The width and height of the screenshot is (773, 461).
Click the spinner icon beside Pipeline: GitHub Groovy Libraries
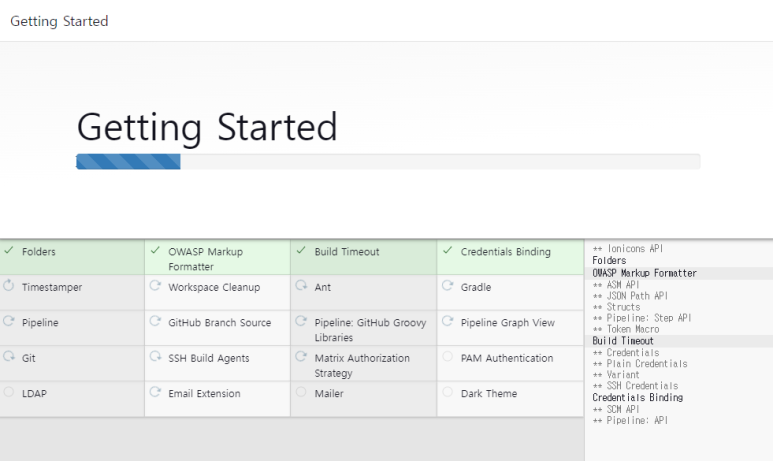(301, 321)
